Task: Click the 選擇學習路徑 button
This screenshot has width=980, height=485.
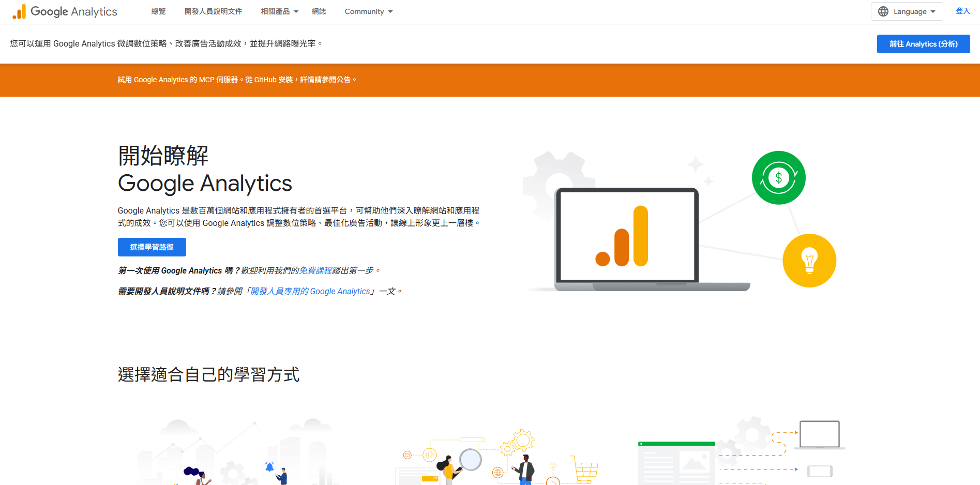Action: tap(152, 247)
